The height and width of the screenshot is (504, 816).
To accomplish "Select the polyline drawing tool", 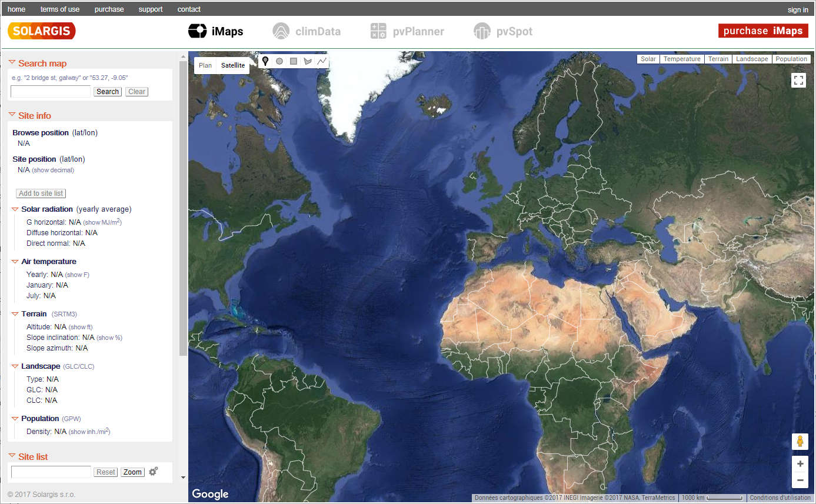I will [x=322, y=61].
